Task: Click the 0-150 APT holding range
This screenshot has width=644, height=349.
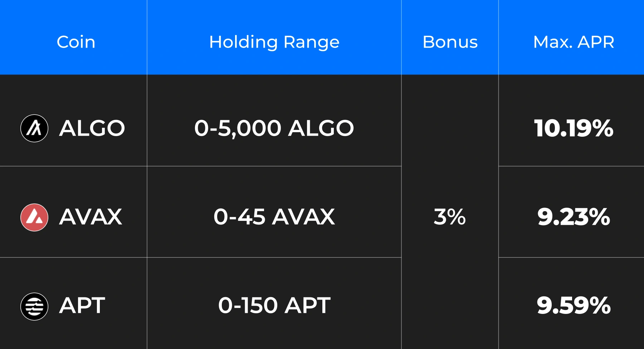Action: coord(274,306)
